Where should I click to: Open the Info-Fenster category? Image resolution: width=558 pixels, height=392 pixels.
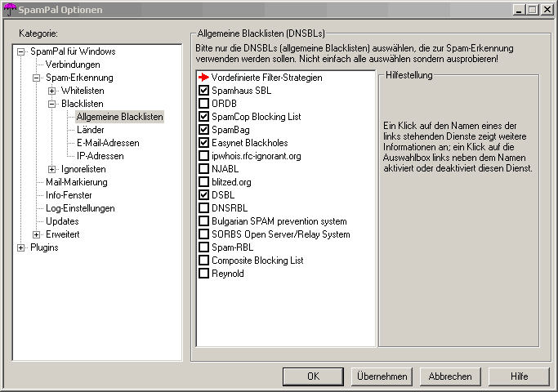click(69, 195)
